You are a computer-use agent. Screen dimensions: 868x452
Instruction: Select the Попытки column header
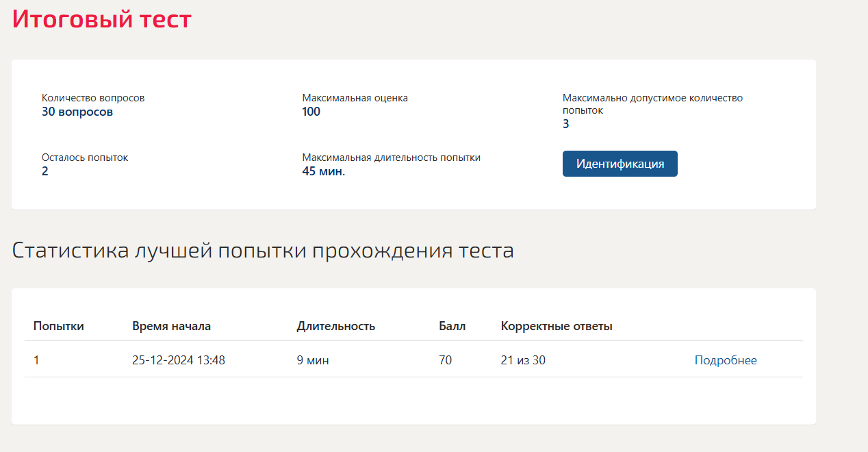[x=59, y=326]
